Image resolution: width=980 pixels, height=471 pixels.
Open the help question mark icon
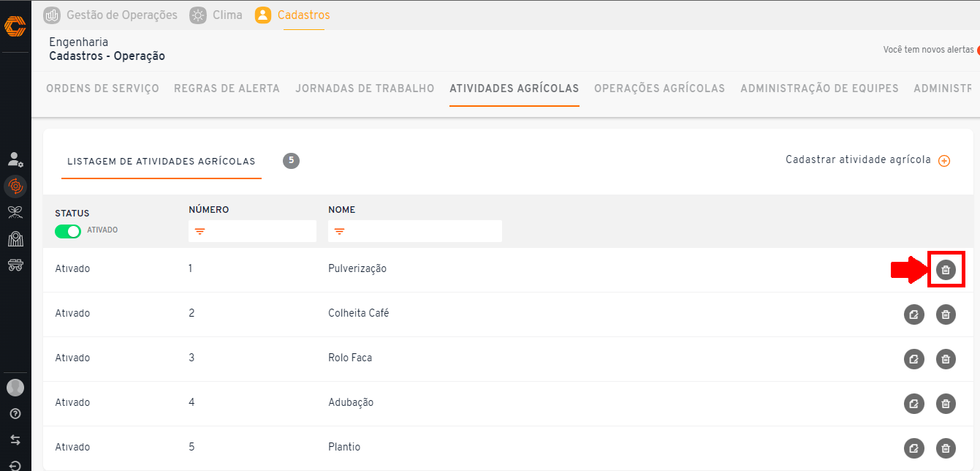tap(15, 414)
